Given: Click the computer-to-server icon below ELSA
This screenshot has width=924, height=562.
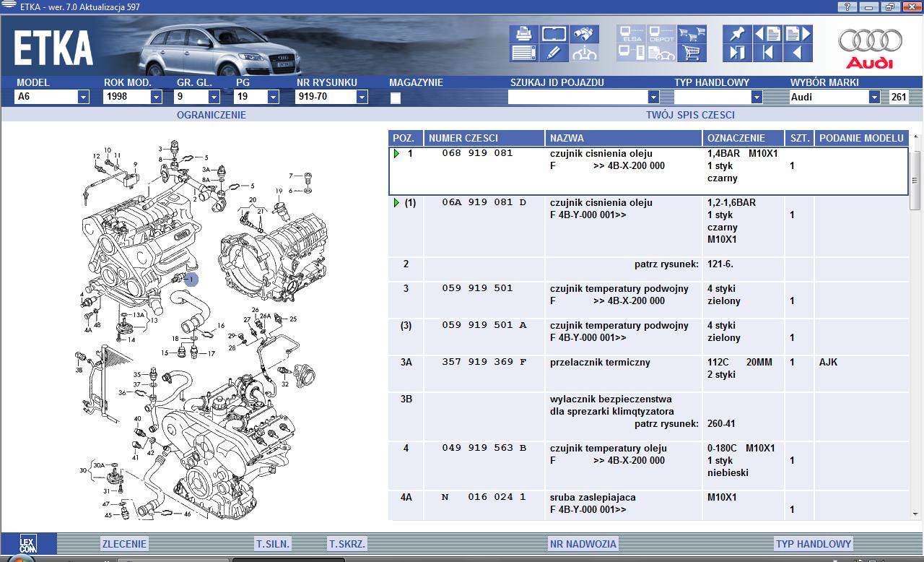Looking at the screenshot, I should [631, 53].
